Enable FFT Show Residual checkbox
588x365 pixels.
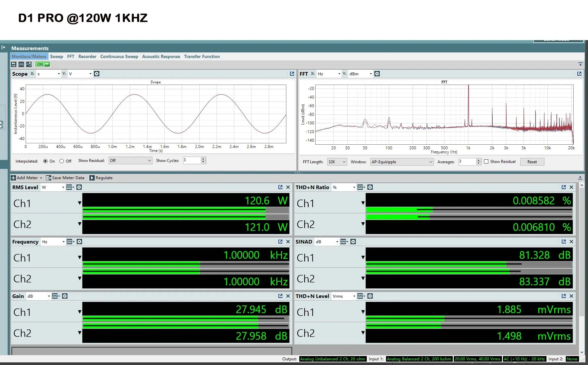pyautogui.click(x=486, y=162)
